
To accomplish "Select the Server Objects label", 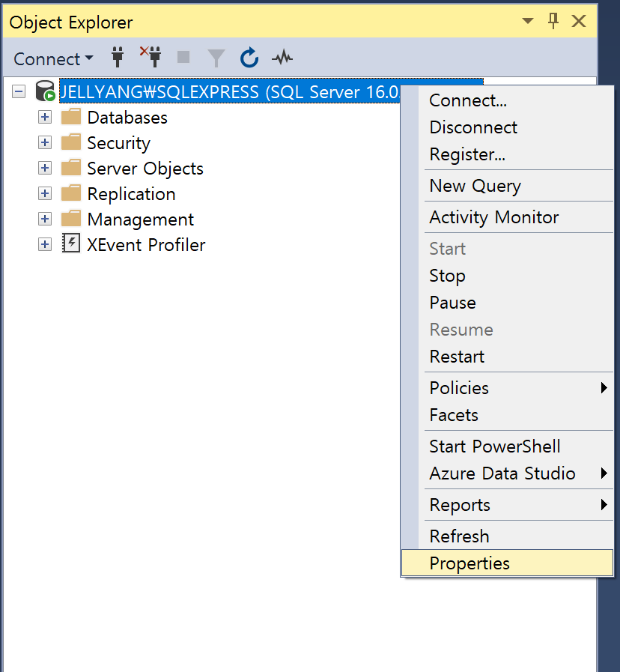I will (x=145, y=169).
